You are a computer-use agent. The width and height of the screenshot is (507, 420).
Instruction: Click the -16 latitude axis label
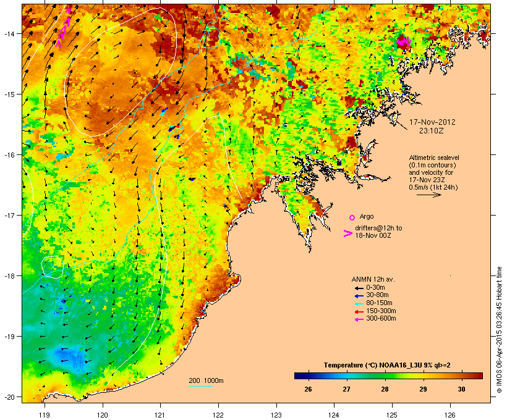[x=9, y=155]
